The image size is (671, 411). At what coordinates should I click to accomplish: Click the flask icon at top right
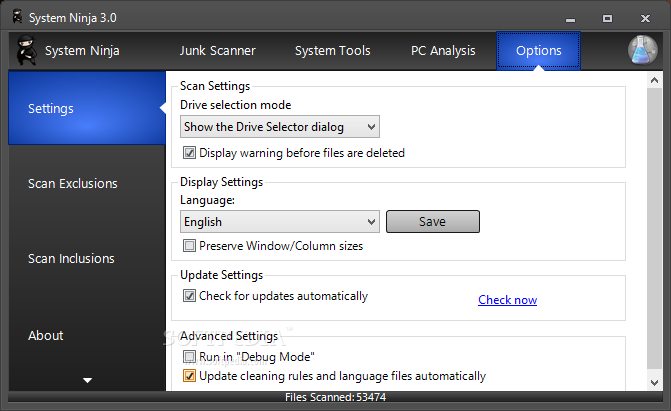click(641, 50)
